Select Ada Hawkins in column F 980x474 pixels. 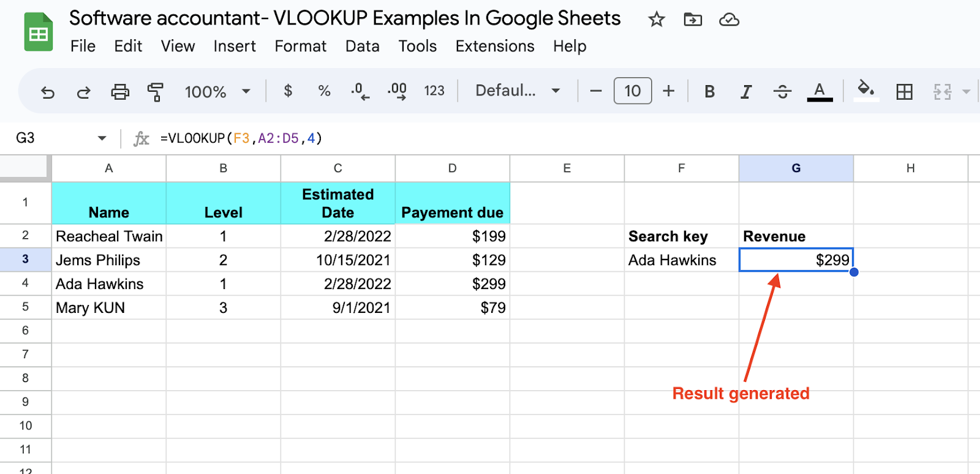(681, 260)
